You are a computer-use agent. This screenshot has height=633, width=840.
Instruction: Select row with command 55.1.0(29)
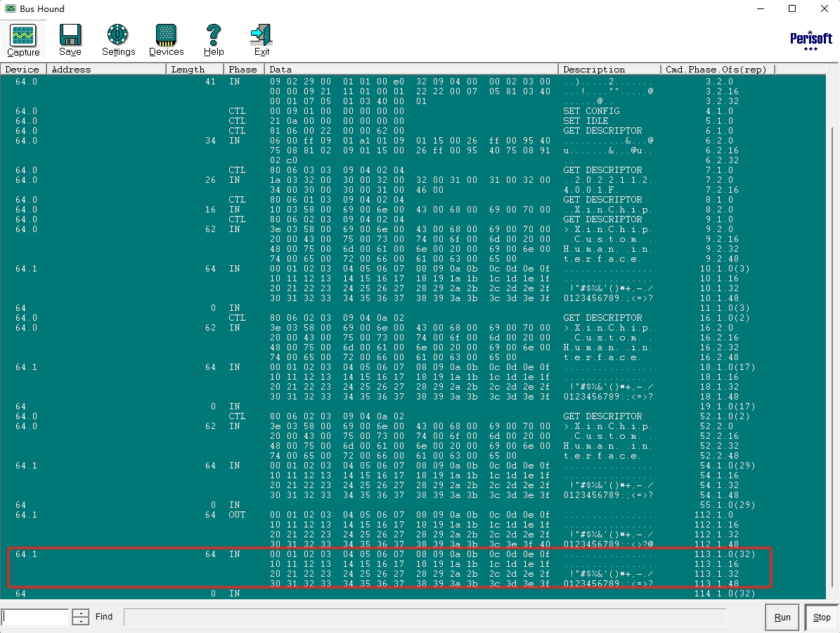click(413, 505)
